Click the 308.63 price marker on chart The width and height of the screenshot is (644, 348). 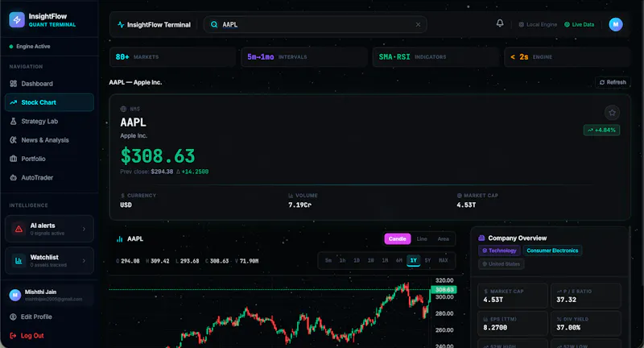444,290
